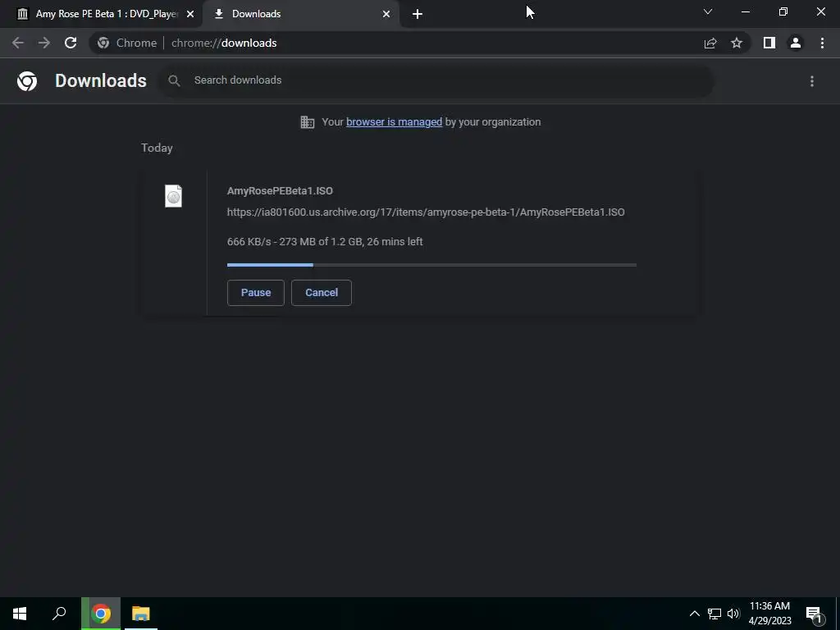Screen dimensions: 840x630
Task: Pause the AmyRosePEBeta1.ISO download
Action: tap(256, 293)
